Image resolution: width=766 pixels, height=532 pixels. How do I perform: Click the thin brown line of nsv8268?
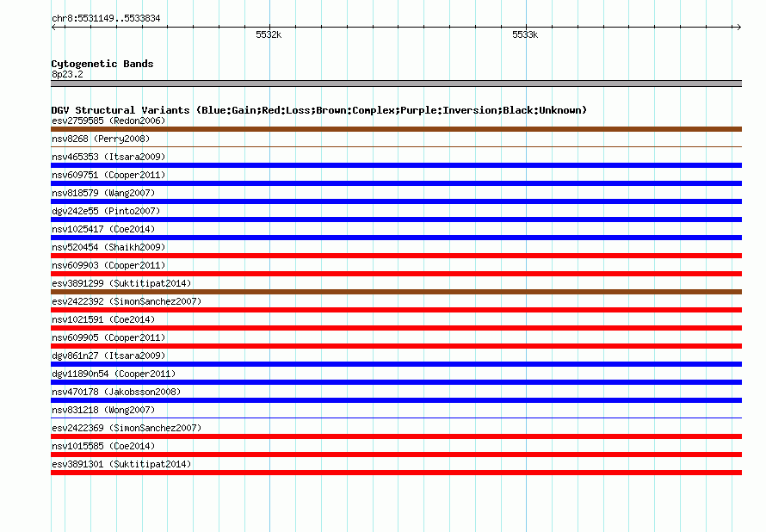pos(396,146)
